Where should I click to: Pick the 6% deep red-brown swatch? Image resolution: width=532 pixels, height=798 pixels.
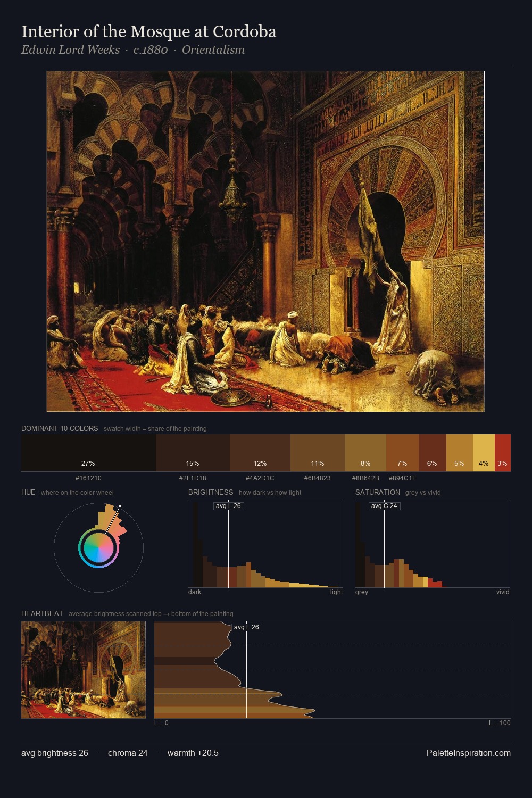coord(432,453)
